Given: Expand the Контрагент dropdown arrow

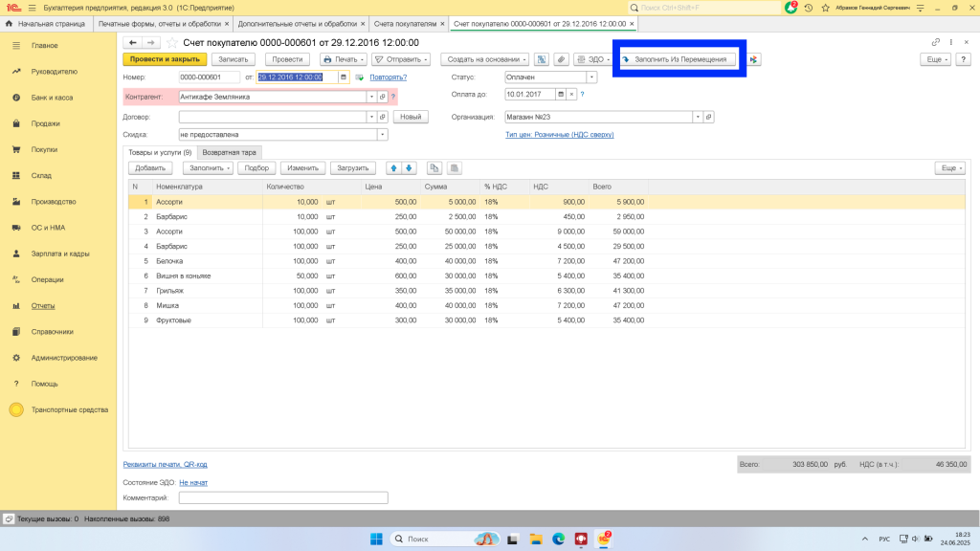Looking at the screenshot, I should [x=371, y=97].
